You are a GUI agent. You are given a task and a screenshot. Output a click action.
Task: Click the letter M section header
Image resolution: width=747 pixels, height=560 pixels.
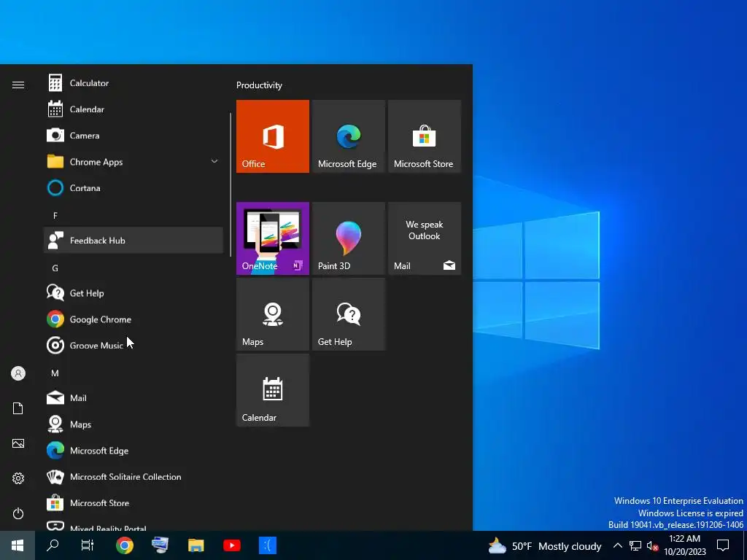55,373
